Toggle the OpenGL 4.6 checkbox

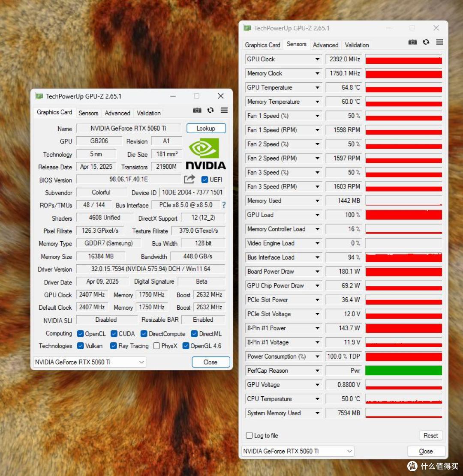pos(186,346)
